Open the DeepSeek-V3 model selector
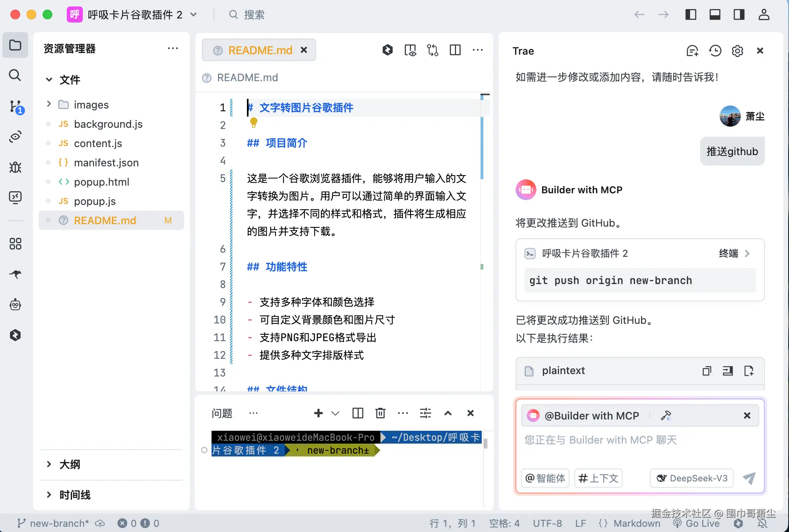The image size is (789, 532). pyautogui.click(x=691, y=478)
